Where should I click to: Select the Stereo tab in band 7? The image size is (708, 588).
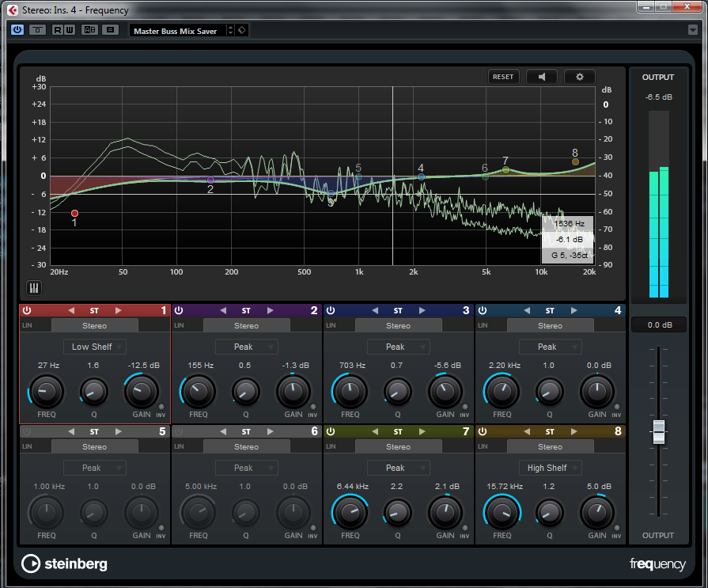pos(398,446)
